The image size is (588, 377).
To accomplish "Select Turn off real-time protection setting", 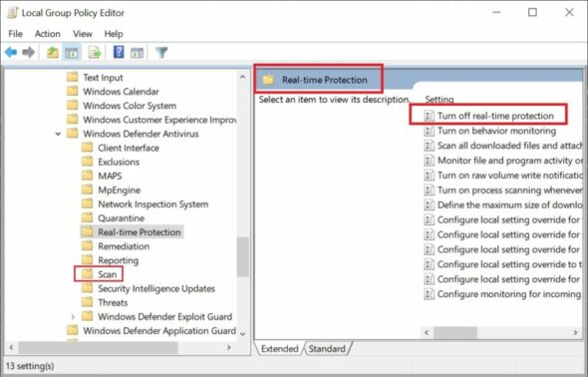I will [x=489, y=116].
